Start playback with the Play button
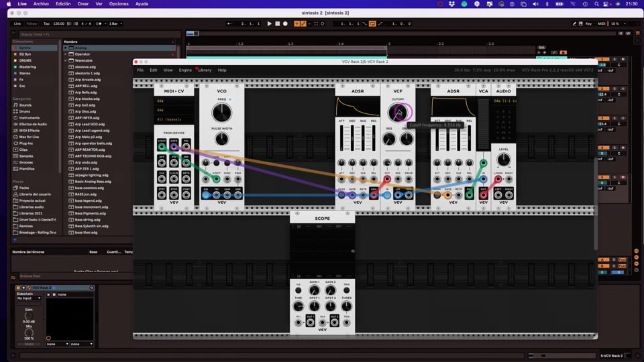The height and width of the screenshot is (362, 644). coord(270,24)
